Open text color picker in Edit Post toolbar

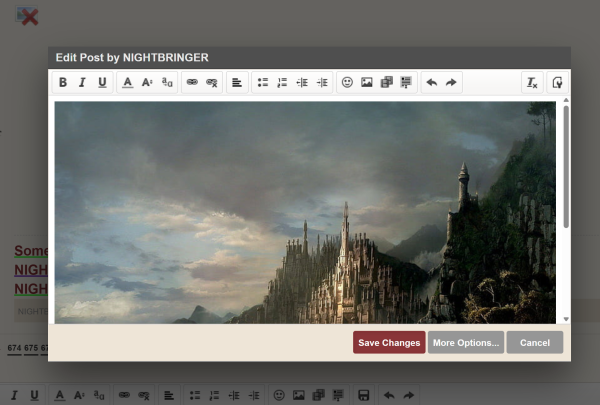click(x=128, y=82)
